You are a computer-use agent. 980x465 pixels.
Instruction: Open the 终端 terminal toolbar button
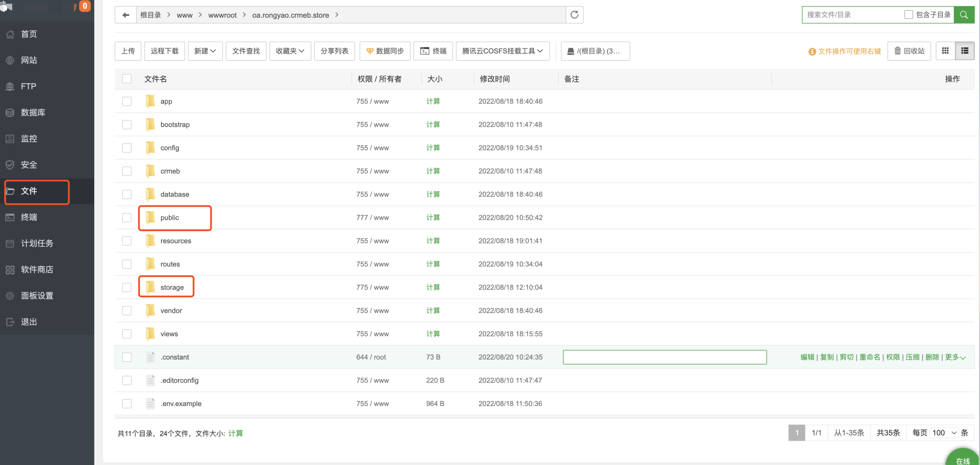(433, 51)
